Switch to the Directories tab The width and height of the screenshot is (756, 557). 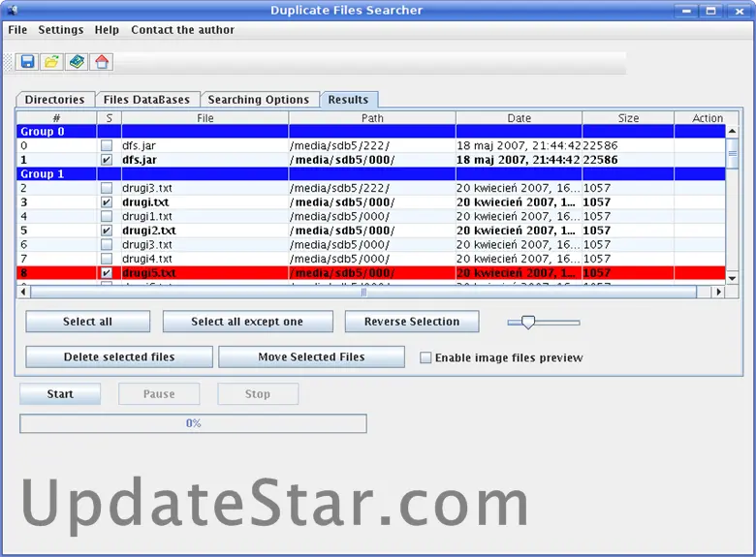pyautogui.click(x=55, y=99)
